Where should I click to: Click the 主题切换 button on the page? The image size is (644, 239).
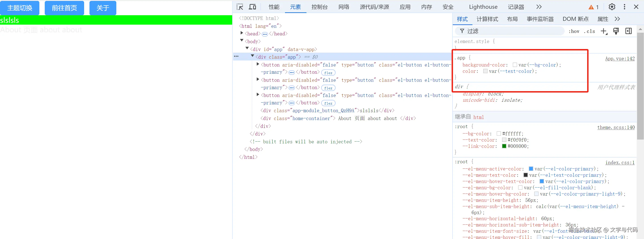click(x=20, y=8)
